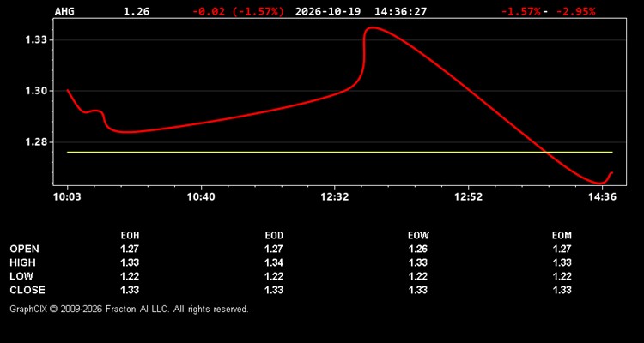This screenshot has width=644, height=343.
Task: Click the date 2026-10-19
Action: click(x=328, y=11)
